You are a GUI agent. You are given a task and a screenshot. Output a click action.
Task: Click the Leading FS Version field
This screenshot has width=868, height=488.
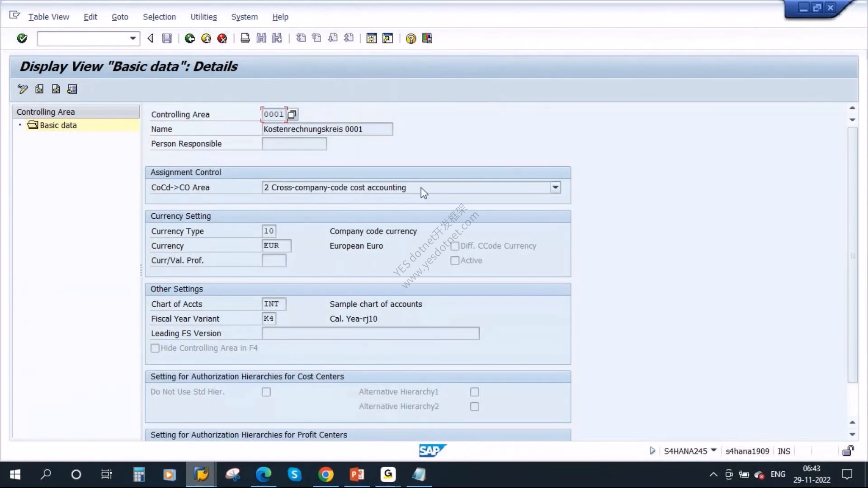(x=370, y=333)
